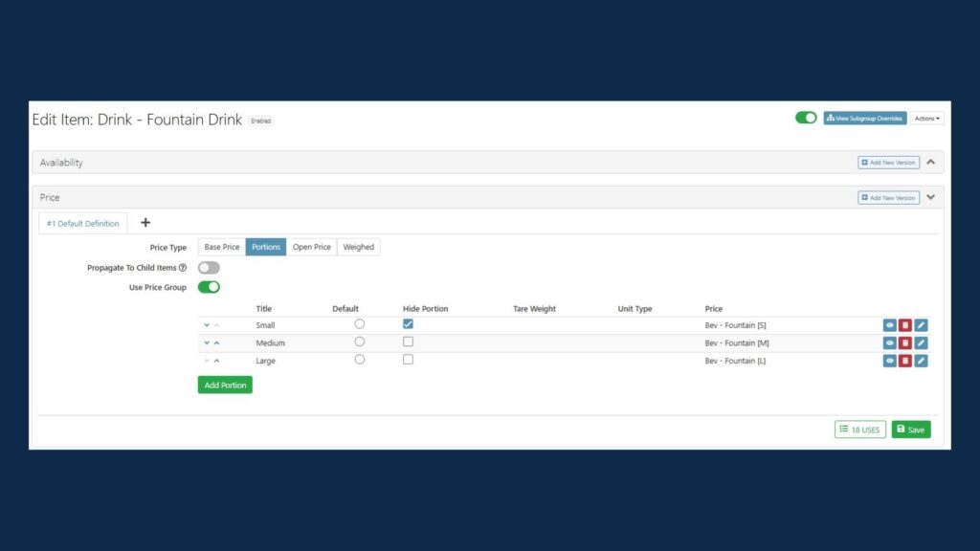980x551 pixels.
Task: Move the Medium portion up
Action: coord(216,343)
